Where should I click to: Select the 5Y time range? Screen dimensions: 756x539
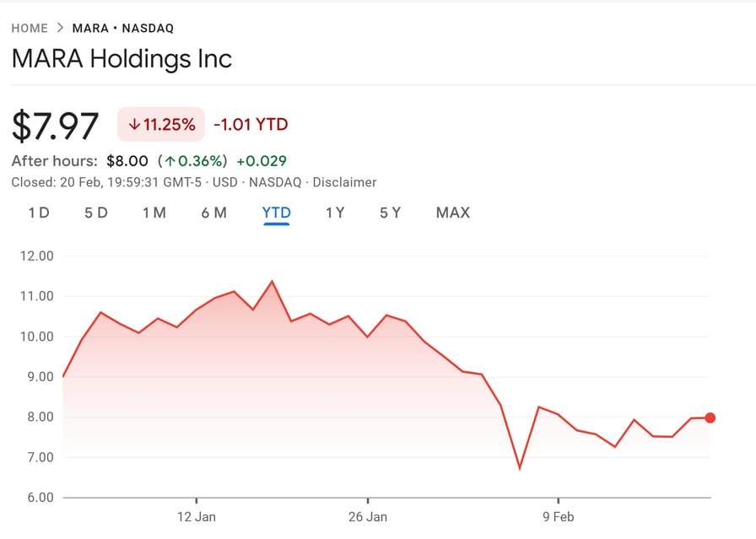pos(390,213)
